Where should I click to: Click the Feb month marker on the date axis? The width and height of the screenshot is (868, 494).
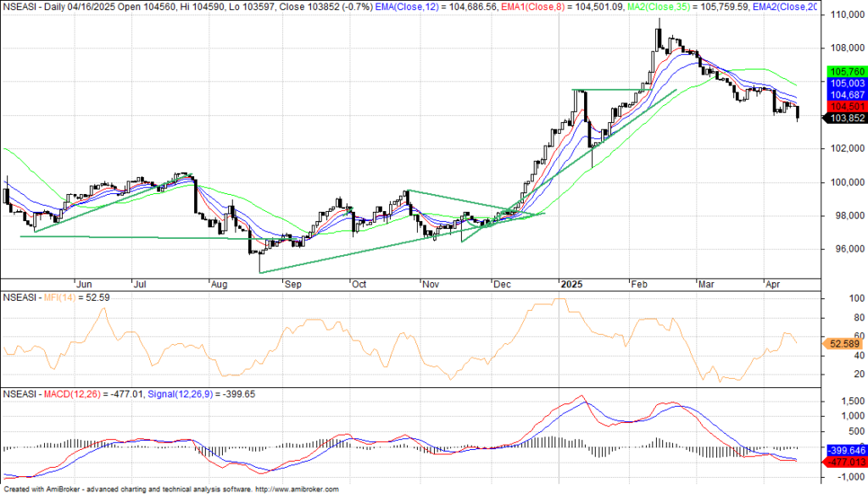pos(637,285)
